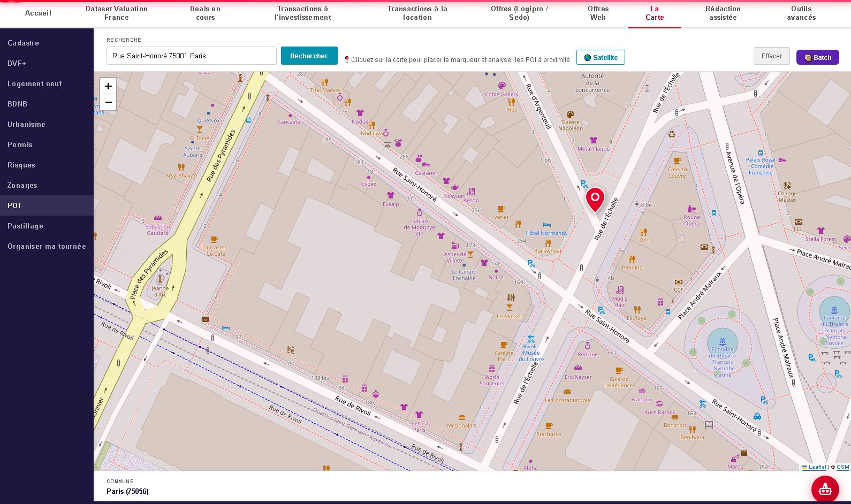Switch to Dataset Valuation France tab
Image resolution: width=851 pixels, height=504 pixels.
click(x=117, y=13)
